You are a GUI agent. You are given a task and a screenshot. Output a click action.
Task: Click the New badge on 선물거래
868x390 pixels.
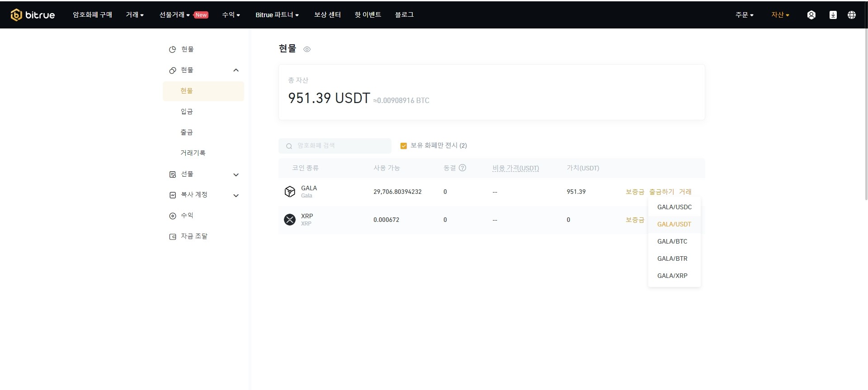point(201,15)
